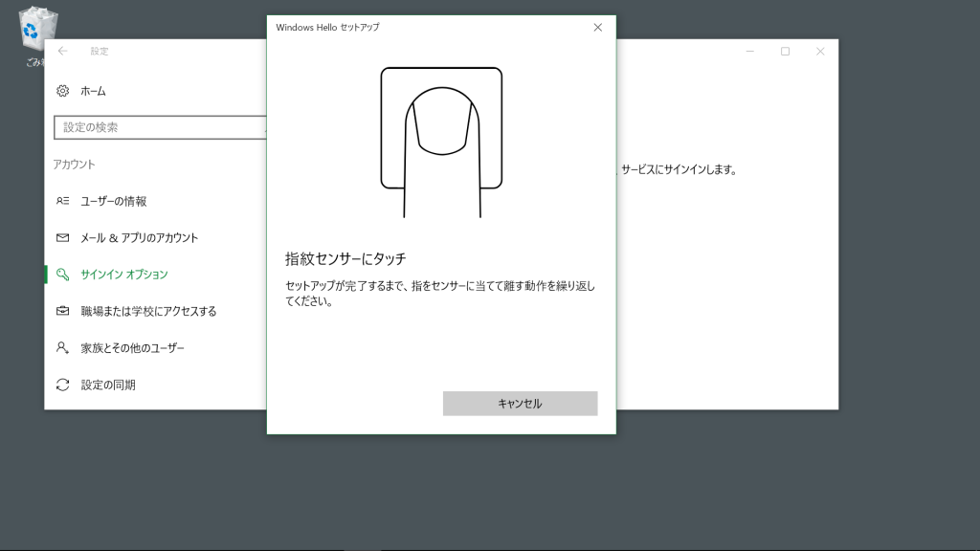Click the ユーザーの情報 icon

click(x=62, y=201)
